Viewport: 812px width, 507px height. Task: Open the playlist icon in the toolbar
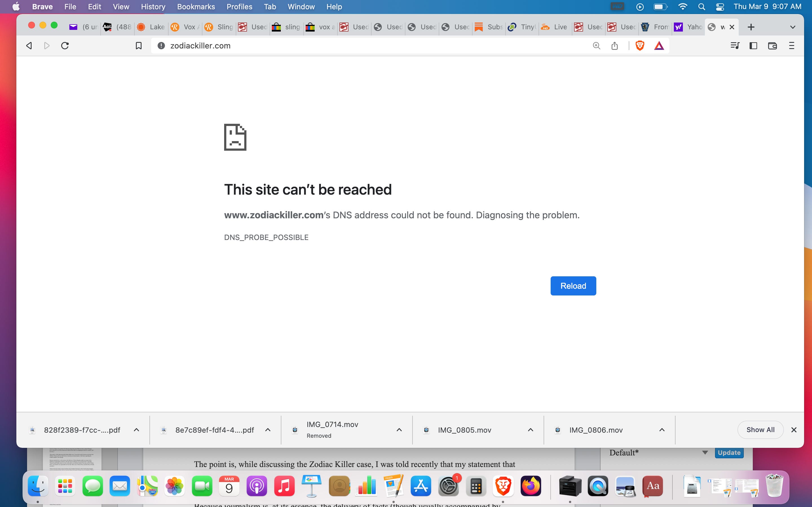click(x=735, y=46)
